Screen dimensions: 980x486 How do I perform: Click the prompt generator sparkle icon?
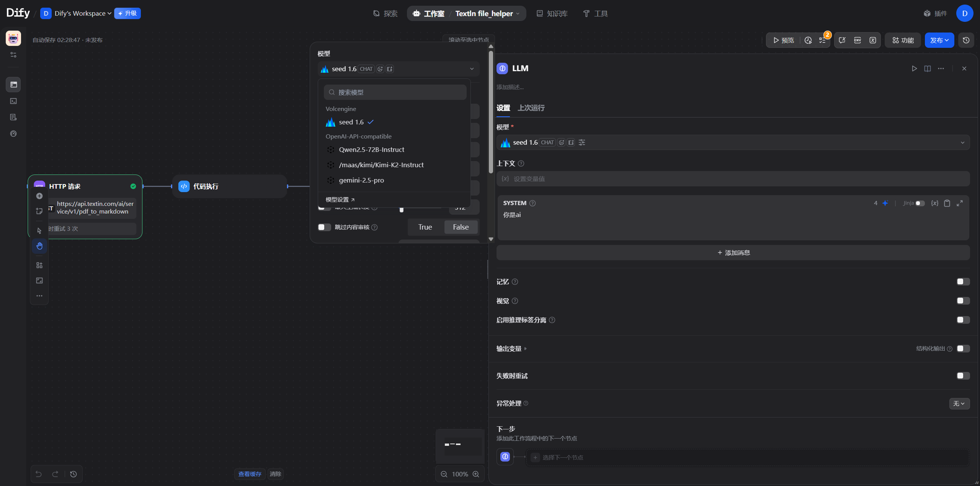885,203
